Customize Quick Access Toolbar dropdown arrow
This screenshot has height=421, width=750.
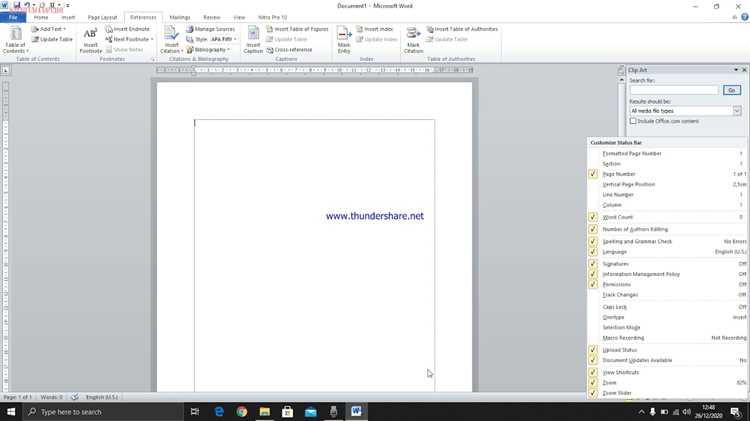point(67,5)
